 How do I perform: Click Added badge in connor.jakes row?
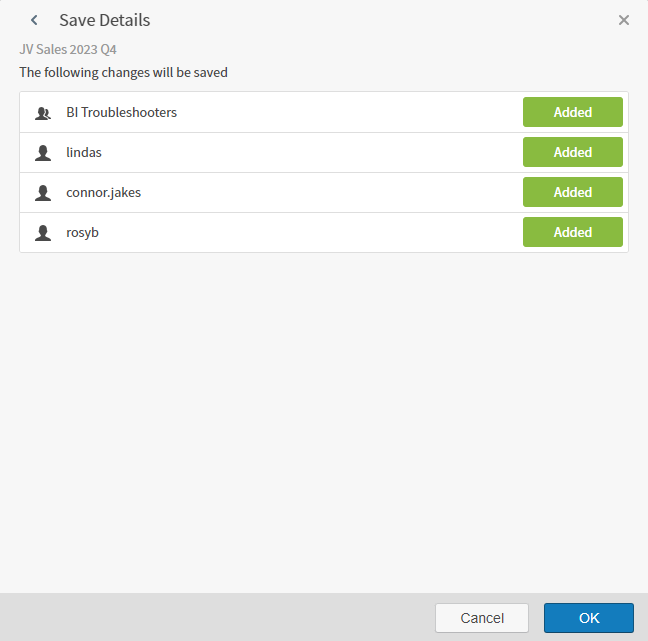click(572, 193)
